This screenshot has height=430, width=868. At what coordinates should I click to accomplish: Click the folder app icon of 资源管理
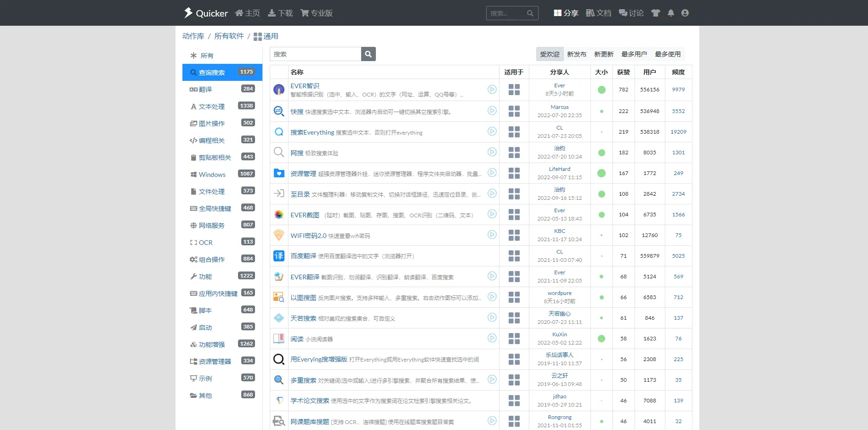click(x=279, y=173)
